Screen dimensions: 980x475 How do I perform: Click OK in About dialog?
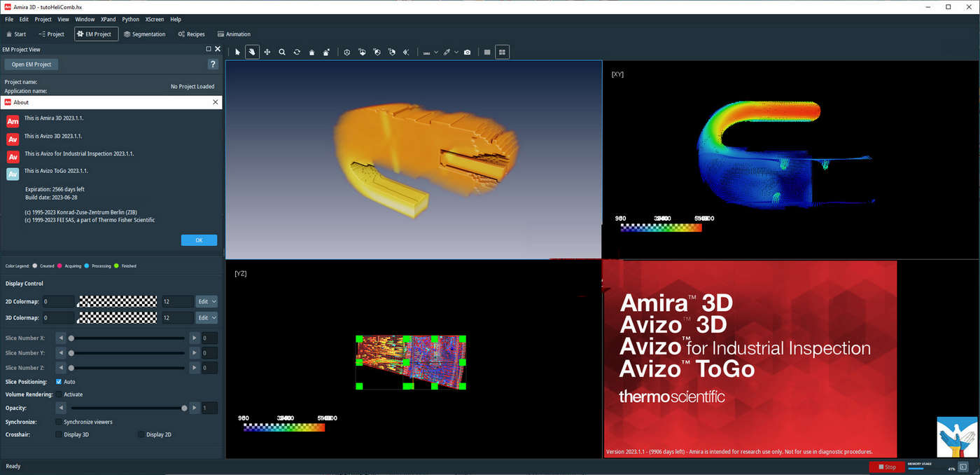(x=199, y=240)
